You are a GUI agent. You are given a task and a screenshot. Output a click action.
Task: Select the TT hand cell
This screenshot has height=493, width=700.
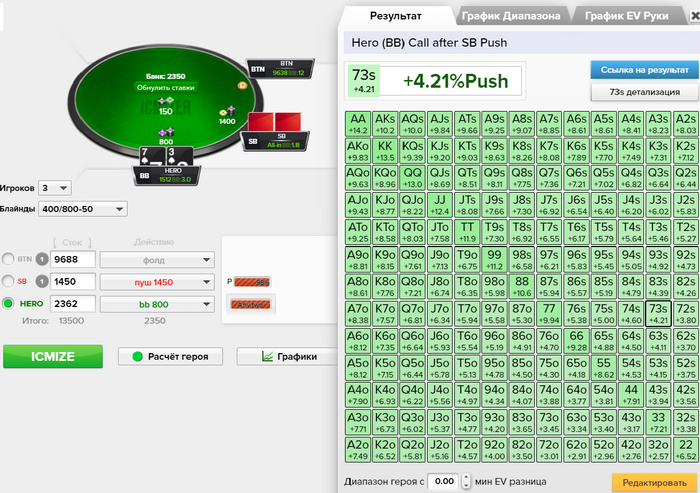click(467, 232)
